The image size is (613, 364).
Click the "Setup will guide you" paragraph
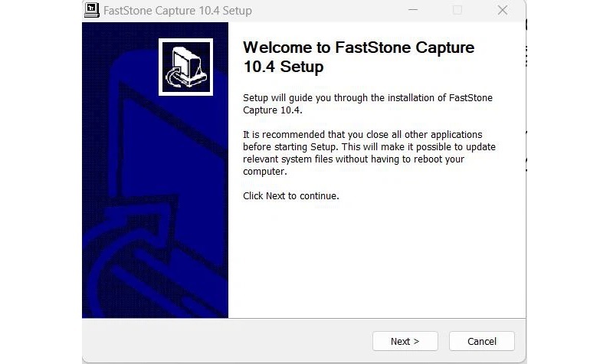367,103
